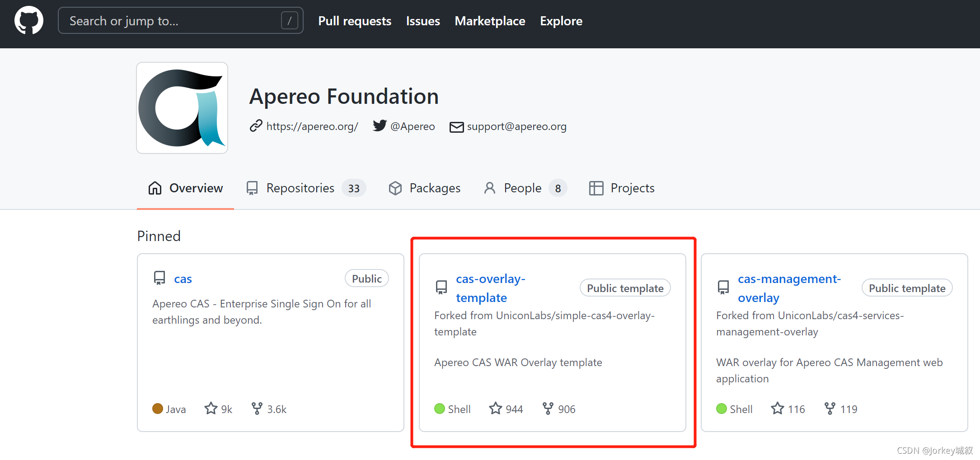
Task: Open Marketplace in top navigation
Action: (490, 21)
